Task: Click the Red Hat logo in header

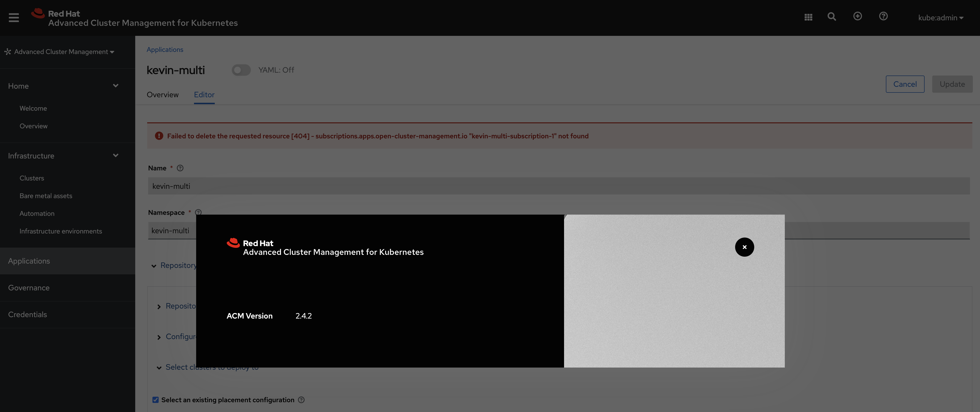Action: (x=38, y=14)
